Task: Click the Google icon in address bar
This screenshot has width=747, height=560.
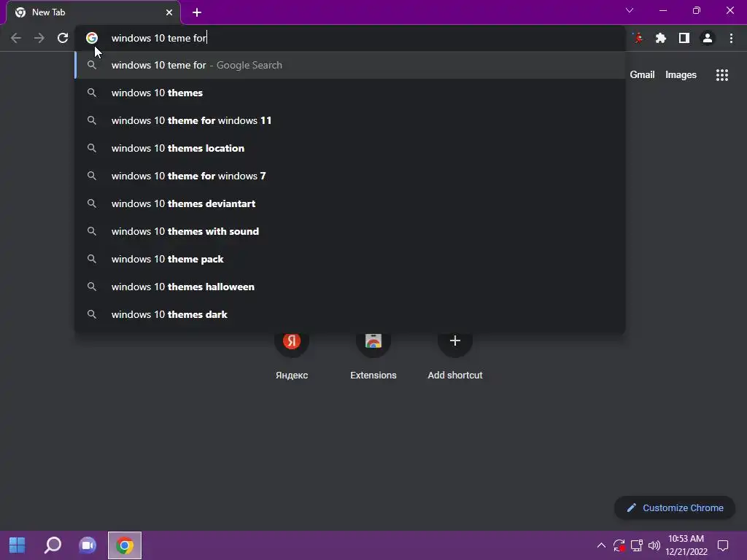Action: (x=92, y=38)
